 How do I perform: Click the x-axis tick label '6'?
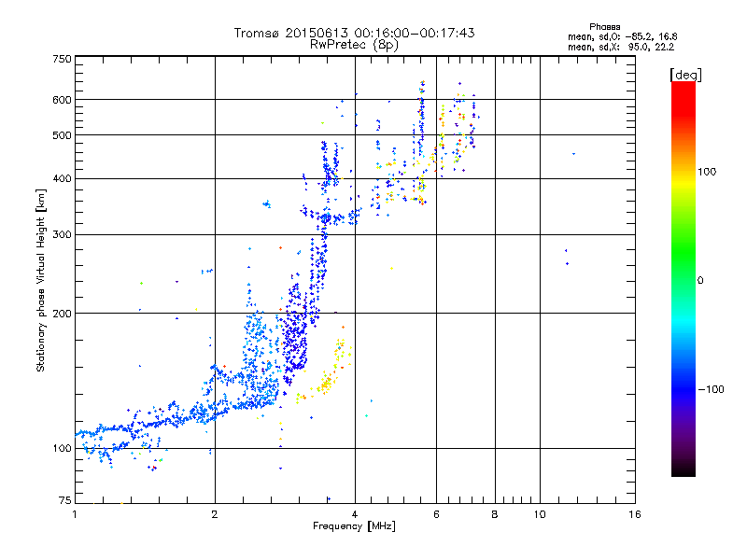436,514
